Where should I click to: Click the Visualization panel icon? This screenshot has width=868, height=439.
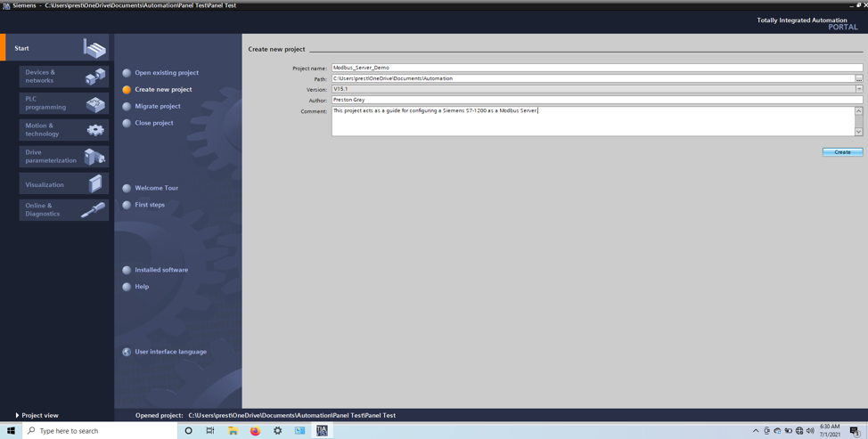[x=95, y=183]
